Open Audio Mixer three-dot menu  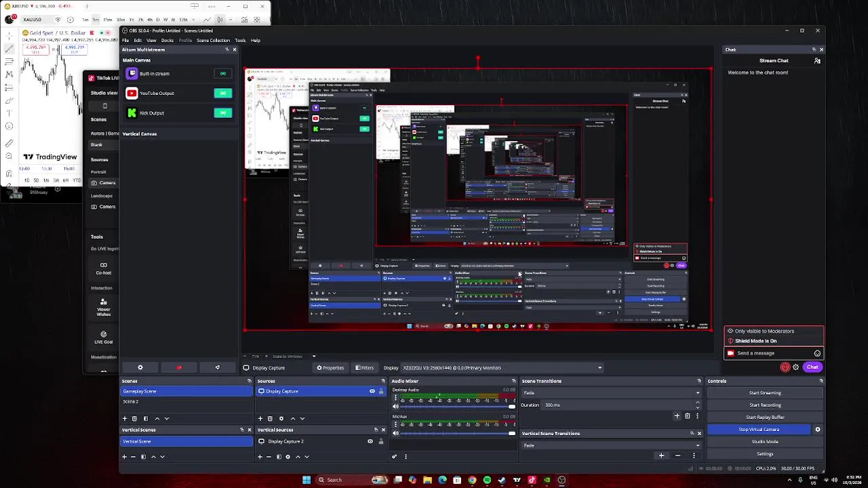tap(406, 456)
